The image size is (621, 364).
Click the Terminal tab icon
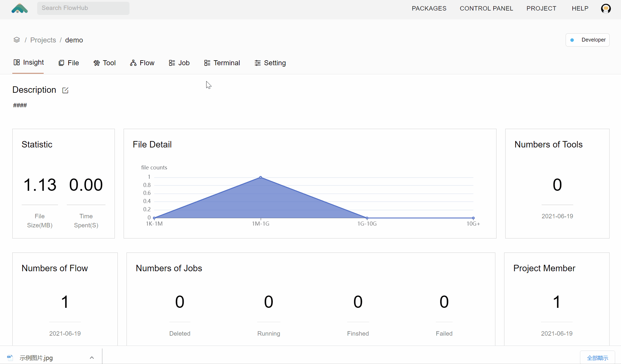tap(207, 63)
